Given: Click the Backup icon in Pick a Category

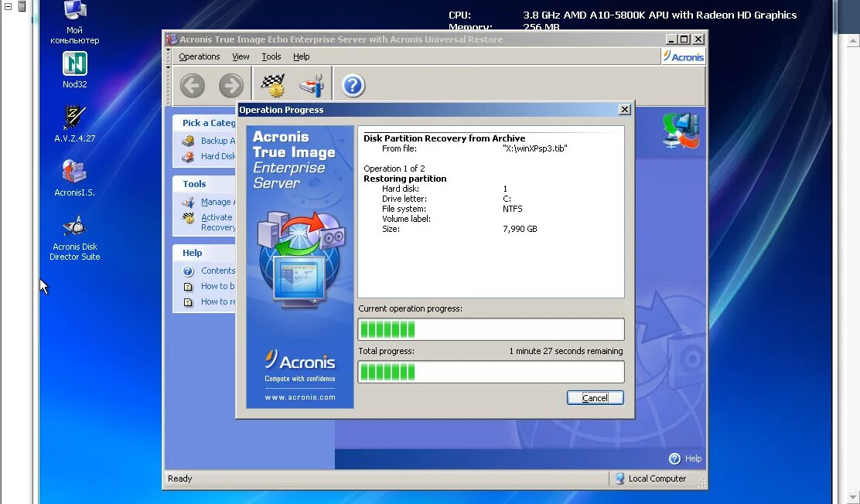Looking at the screenshot, I should click(188, 141).
